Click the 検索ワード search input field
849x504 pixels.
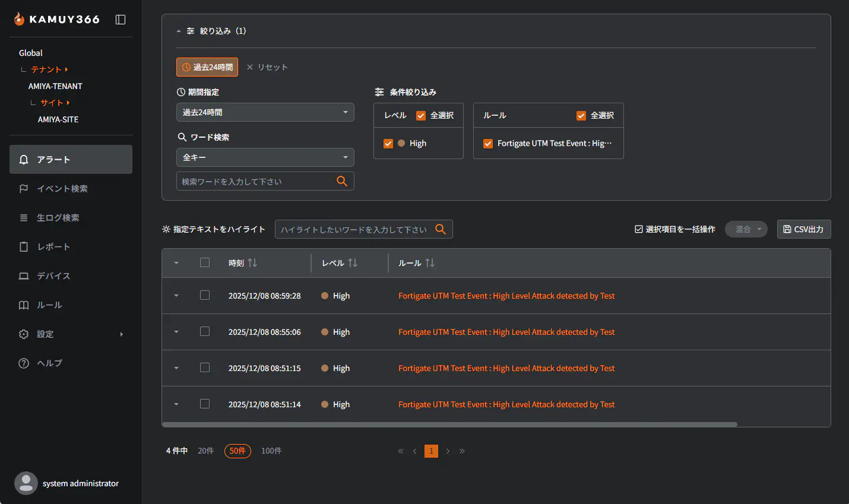pyautogui.click(x=255, y=182)
